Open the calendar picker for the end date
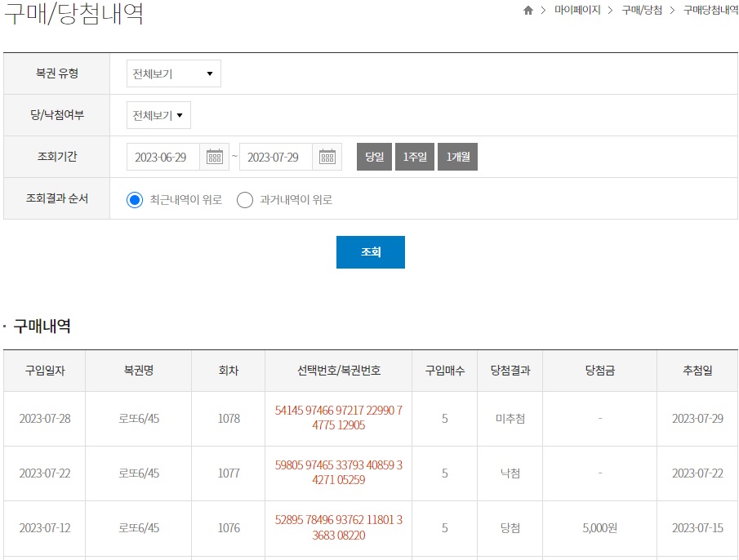 [x=326, y=156]
